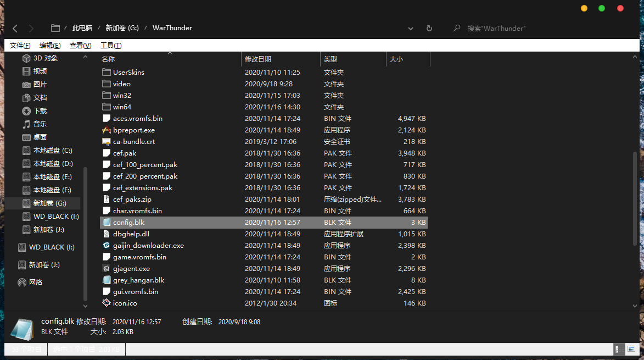644x360 pixels.
Task: Click the bpreport.exe application icon
Action: click(107, 130)
